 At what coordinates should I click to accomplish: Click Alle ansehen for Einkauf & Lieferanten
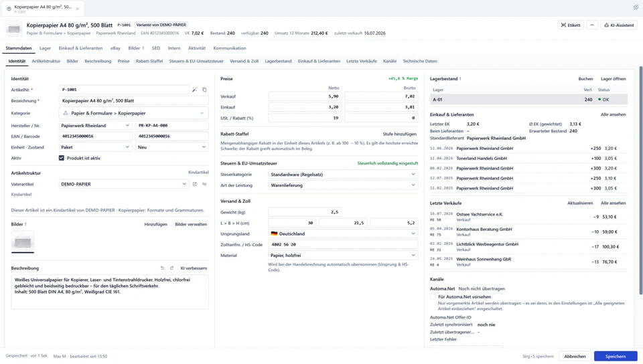tap(613, 114)
